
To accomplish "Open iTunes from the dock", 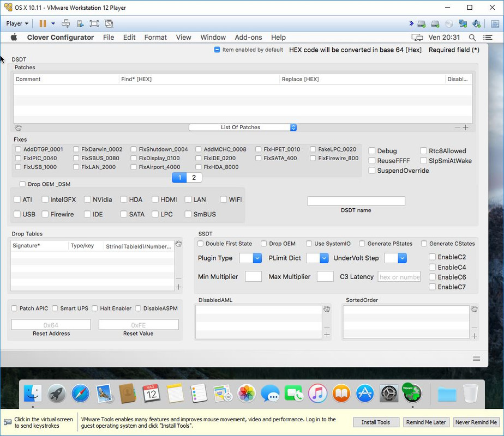I will [317, 393].
